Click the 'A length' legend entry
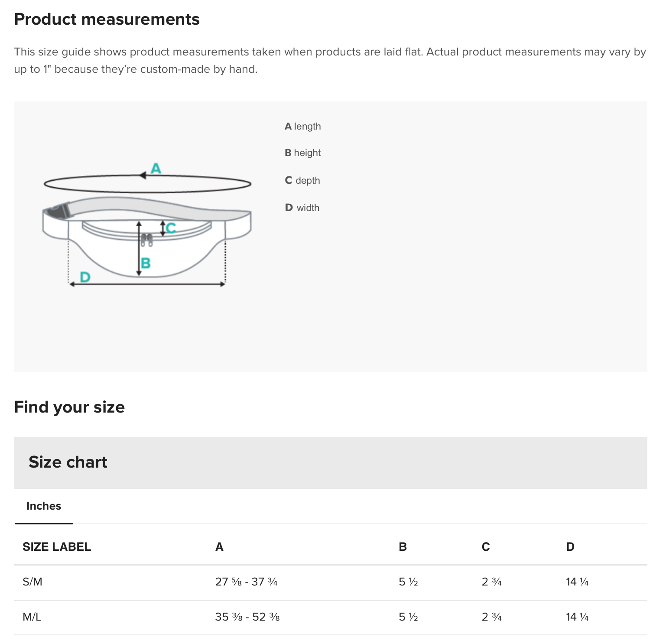Viewport: 656px width, 644px height. (302, 127)
